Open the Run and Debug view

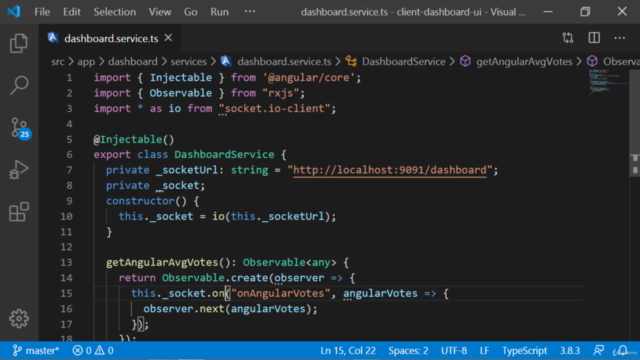click(19, 170)
